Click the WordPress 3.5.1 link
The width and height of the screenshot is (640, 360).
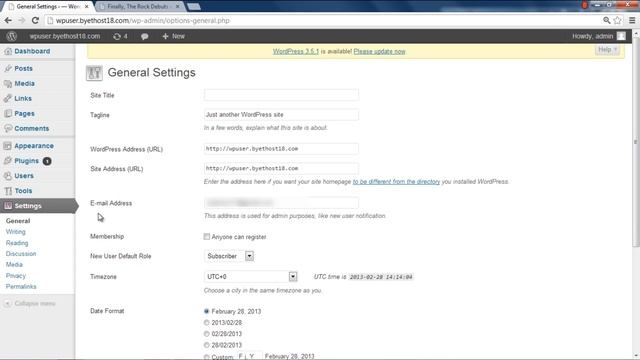pos(296,51)
